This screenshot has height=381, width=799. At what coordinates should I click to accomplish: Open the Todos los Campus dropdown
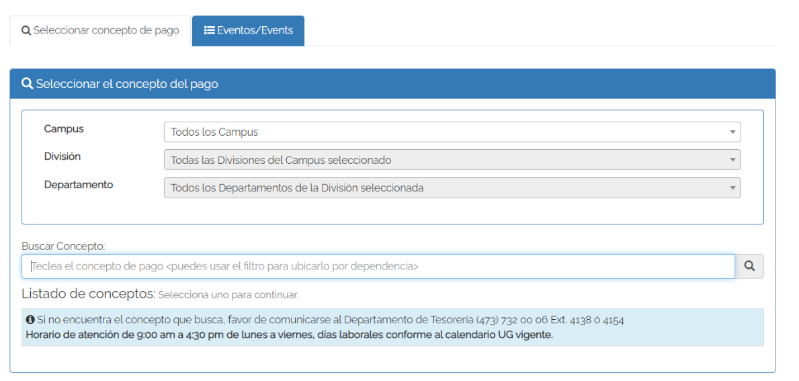452,132
